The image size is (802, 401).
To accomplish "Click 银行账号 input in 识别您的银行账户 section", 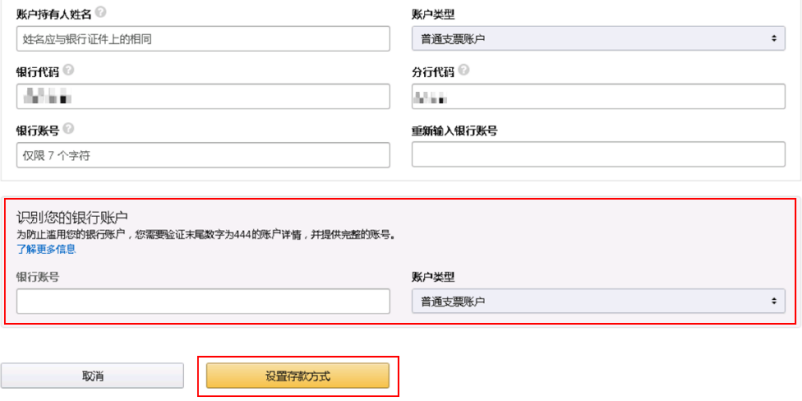I will pyautogui.click(x=203, y=301).
